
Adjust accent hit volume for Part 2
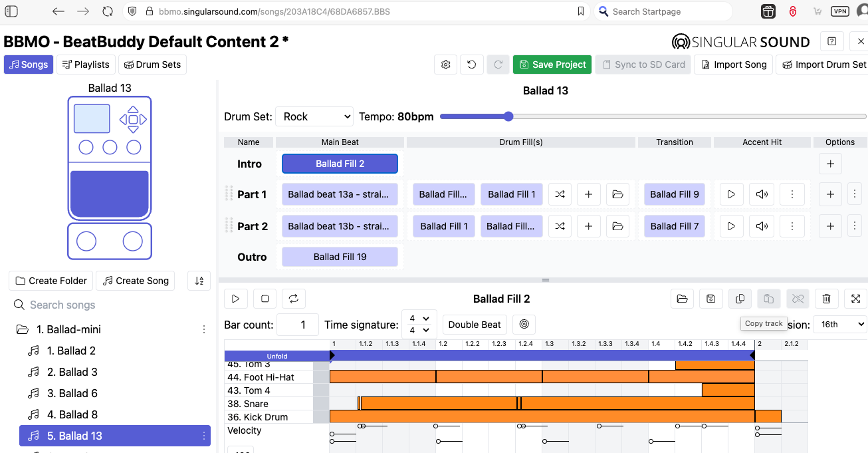coord(762,226)
